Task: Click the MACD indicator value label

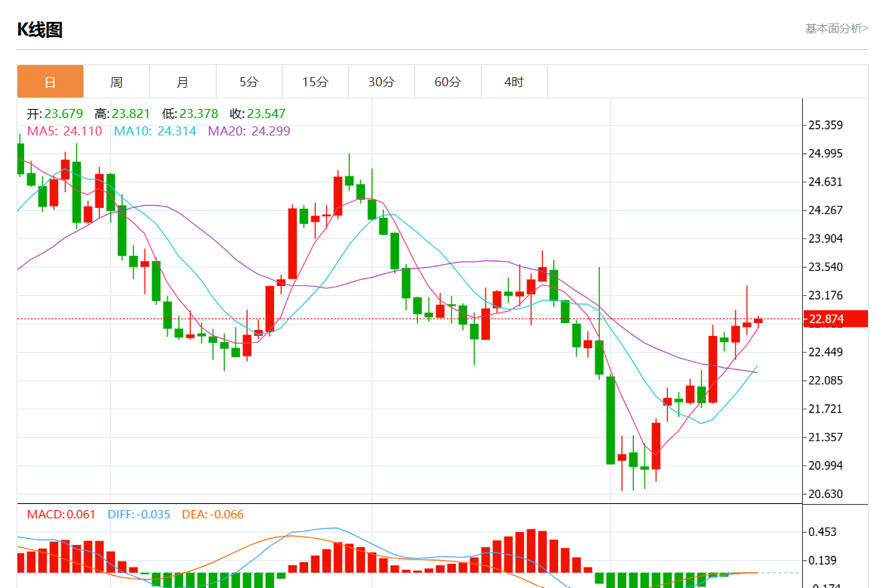Action: [61, 515]
